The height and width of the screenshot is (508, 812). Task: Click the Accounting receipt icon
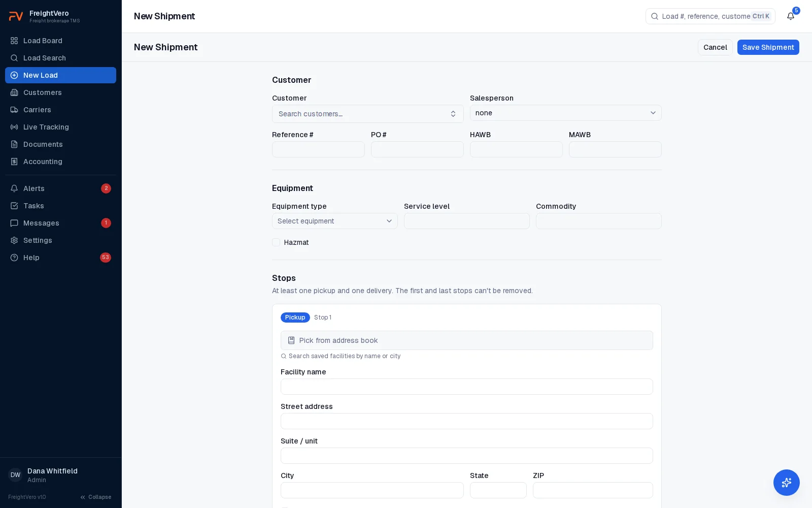point(14,162)
